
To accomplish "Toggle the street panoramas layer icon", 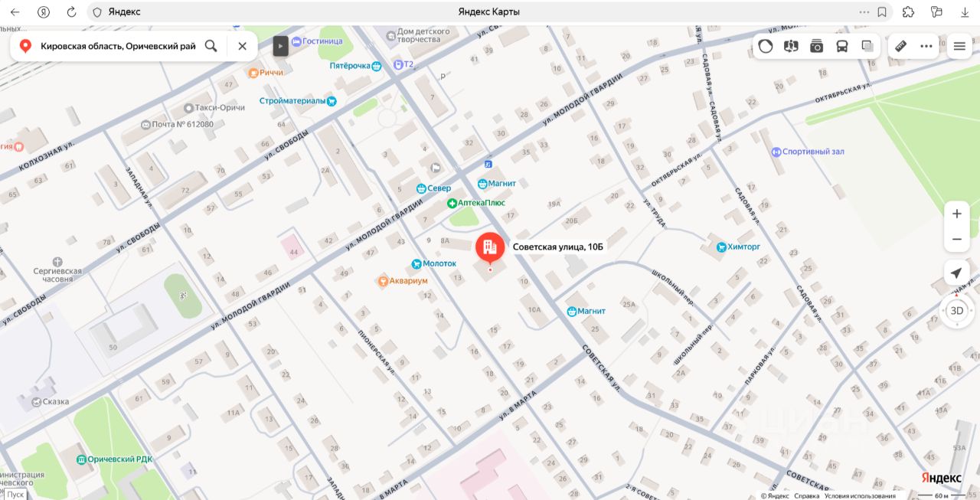I will (x=791, y=46).
